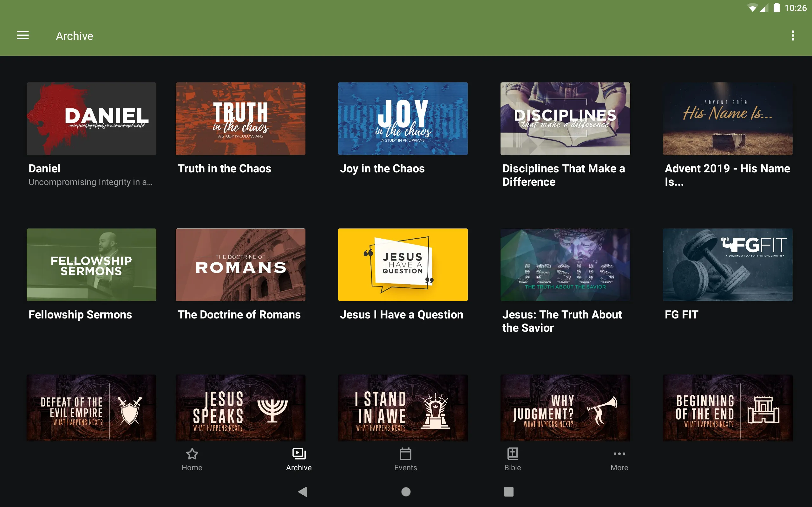
Task: Open hamburger menu icon top left
Action: click(x=22, y=36)
